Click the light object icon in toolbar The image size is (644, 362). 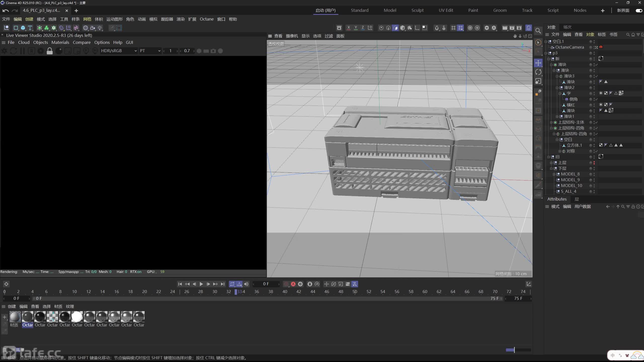100,28
